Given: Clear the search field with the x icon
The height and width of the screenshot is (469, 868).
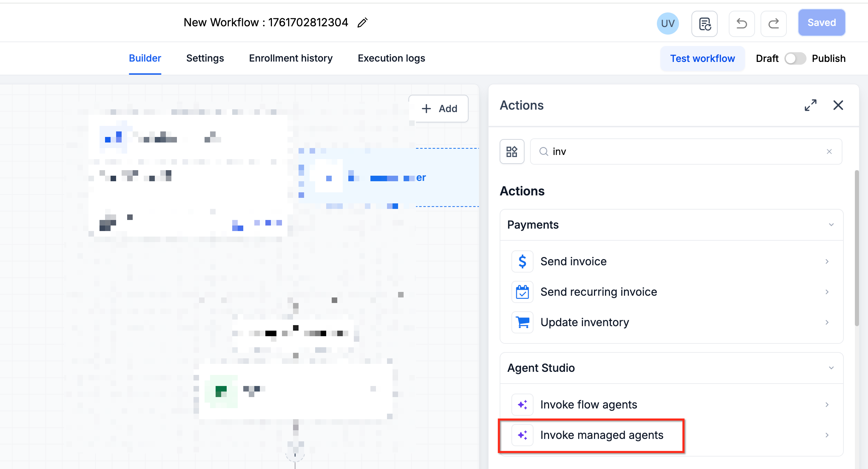Looking at the screenshot, I should point(829,151).
